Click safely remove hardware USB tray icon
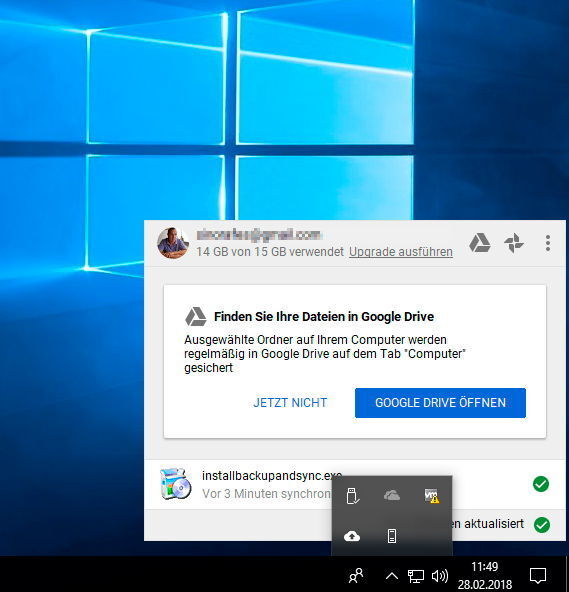The image size is (569, 592). pos(352,496)
